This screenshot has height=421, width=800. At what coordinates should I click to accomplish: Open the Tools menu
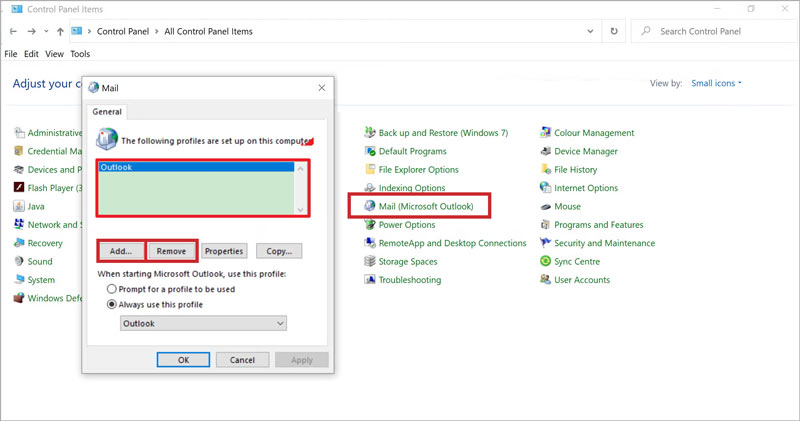click(x=80, y=54)
